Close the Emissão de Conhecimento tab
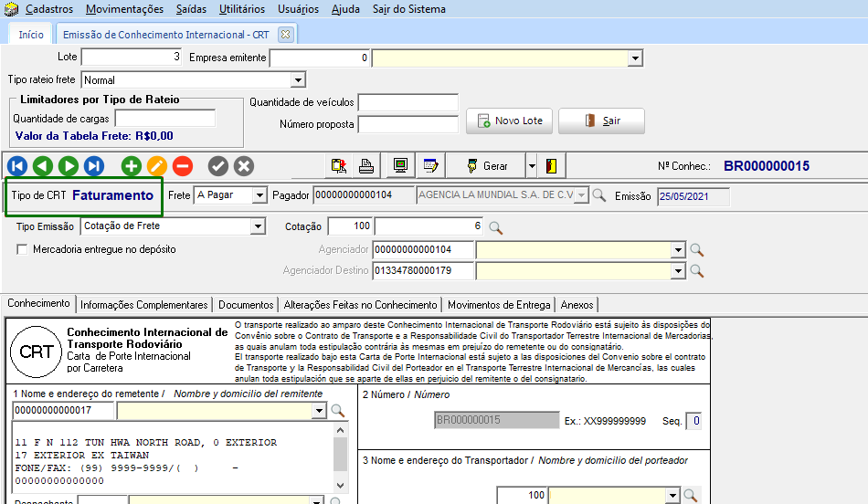The height and width of the screenshot is (504, 868). click(286, 35)
